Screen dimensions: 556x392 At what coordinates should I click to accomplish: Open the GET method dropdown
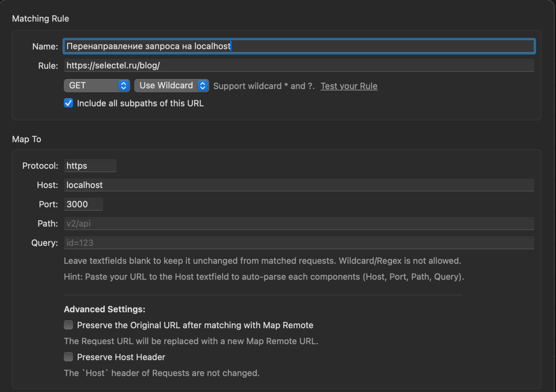(97, 86)
